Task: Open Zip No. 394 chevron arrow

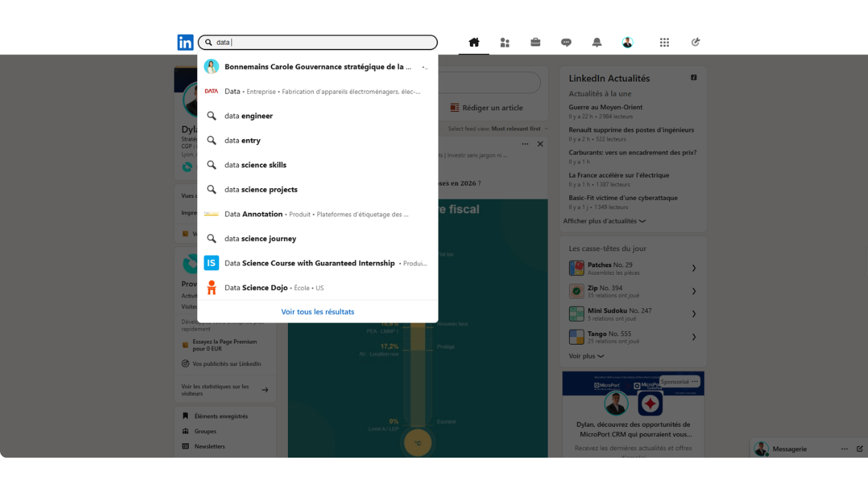Action: tap(694, 291)
